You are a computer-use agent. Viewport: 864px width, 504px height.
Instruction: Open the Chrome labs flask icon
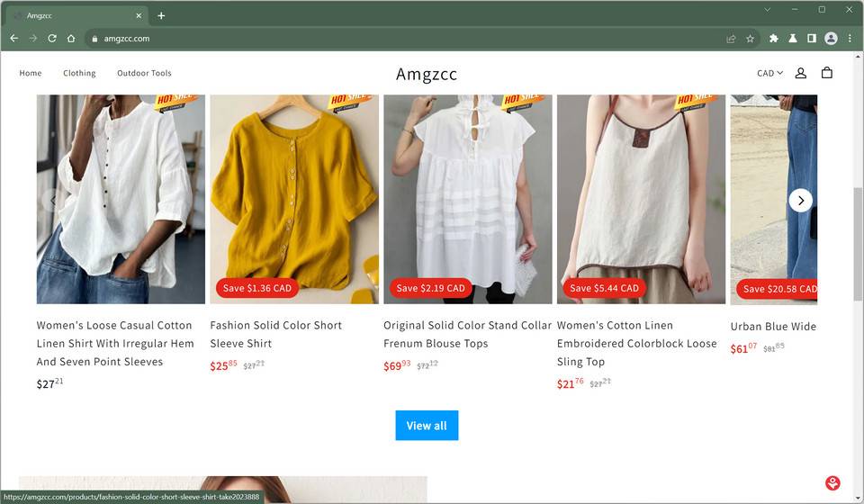pos(792,39)
